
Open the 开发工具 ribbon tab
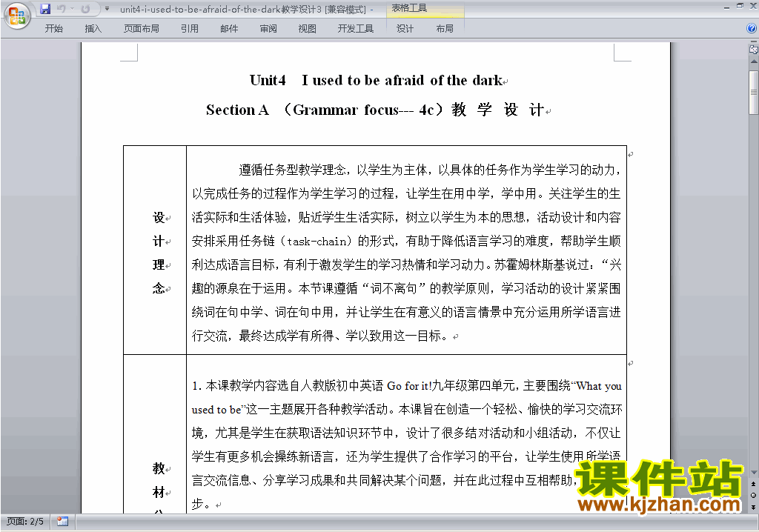355,29
